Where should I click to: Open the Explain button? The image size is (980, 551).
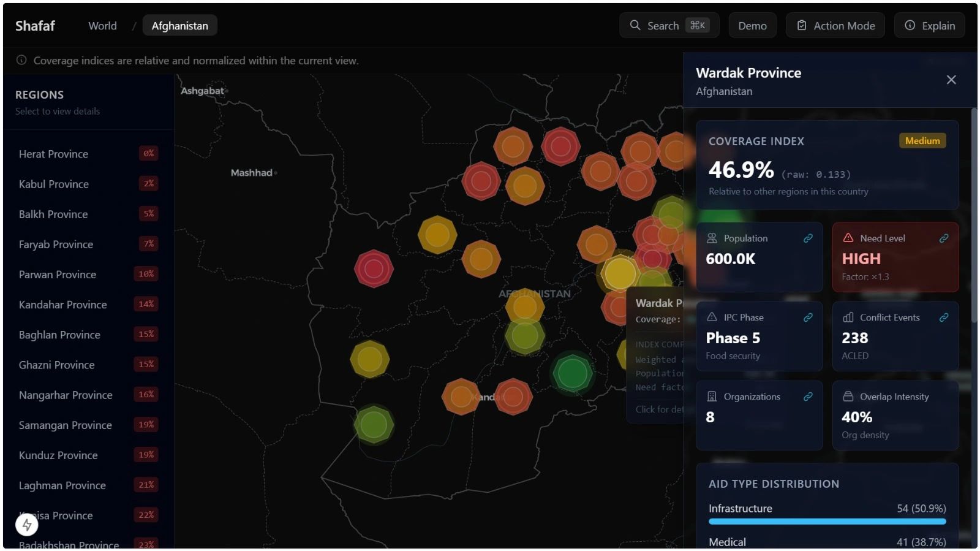click(930, 25)
